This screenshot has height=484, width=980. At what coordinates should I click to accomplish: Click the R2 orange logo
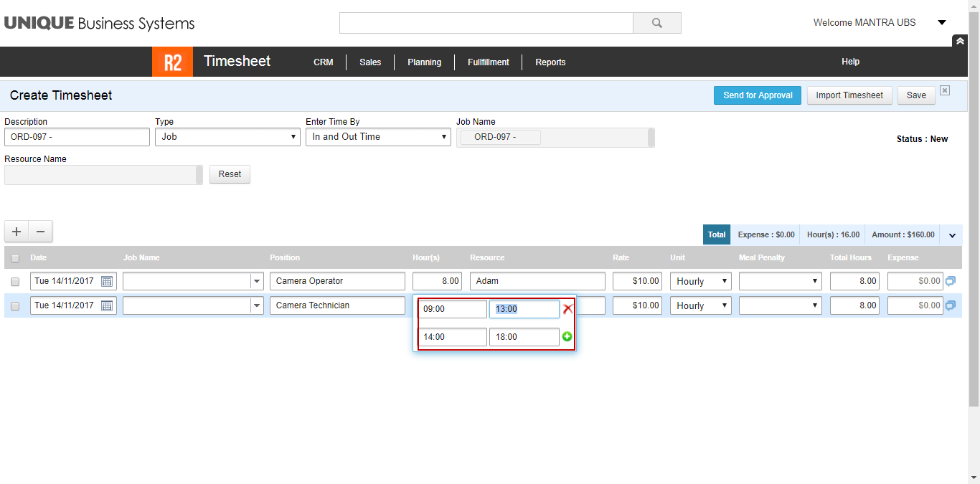pos(172,62)
